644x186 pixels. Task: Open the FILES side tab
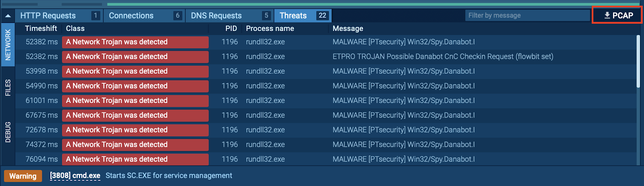[8, 88]
